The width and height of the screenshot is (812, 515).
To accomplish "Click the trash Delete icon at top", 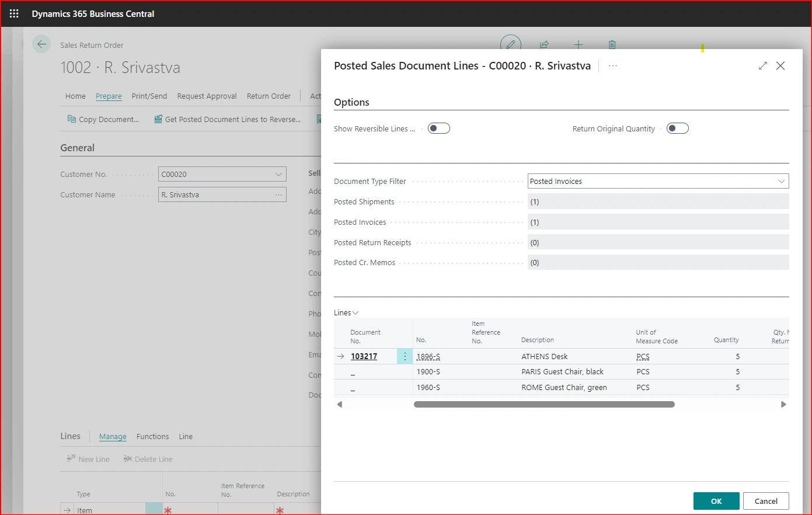I will [612, 44].
